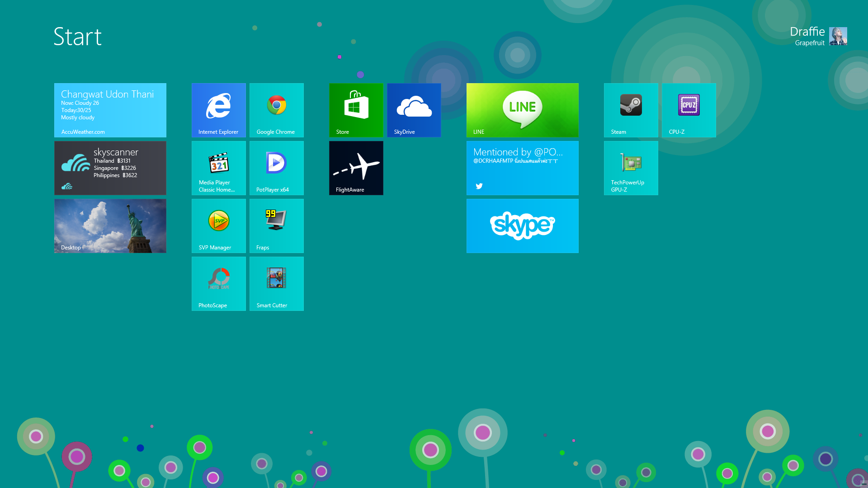
Task: Open TechPowerUp GPU-Z tile
Action: (x=631, y=168)
